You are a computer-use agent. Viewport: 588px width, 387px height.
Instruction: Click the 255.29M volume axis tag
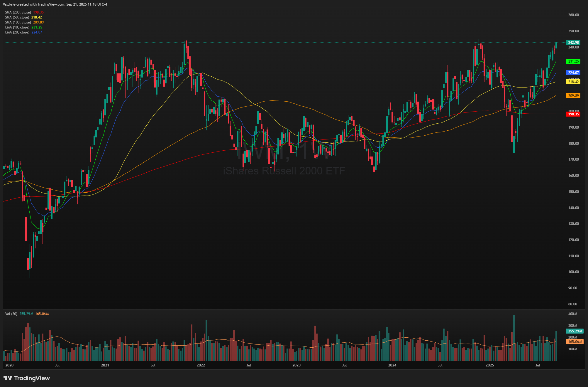(575, 331)
